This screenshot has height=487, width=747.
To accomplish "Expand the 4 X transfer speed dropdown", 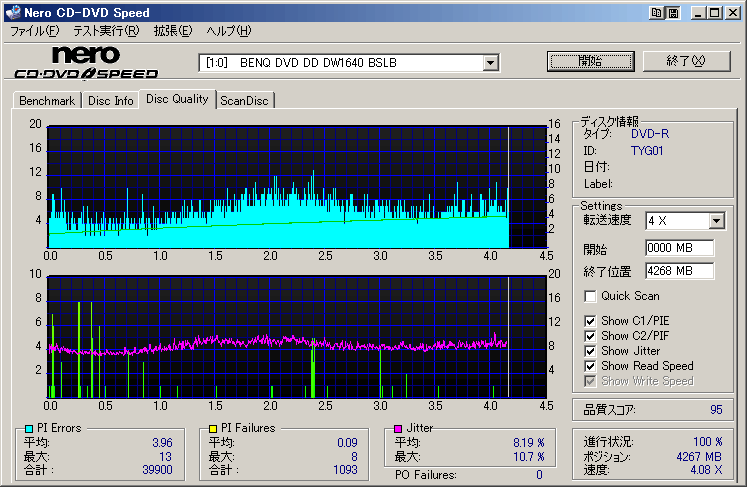I will (x=716, y=221).
